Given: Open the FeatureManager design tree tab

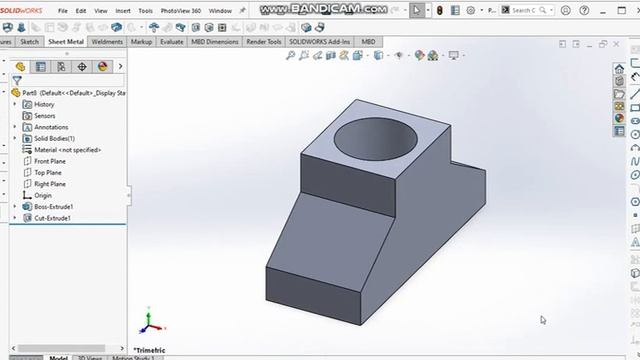Looking at the screenshot, I should coord(20,67).
